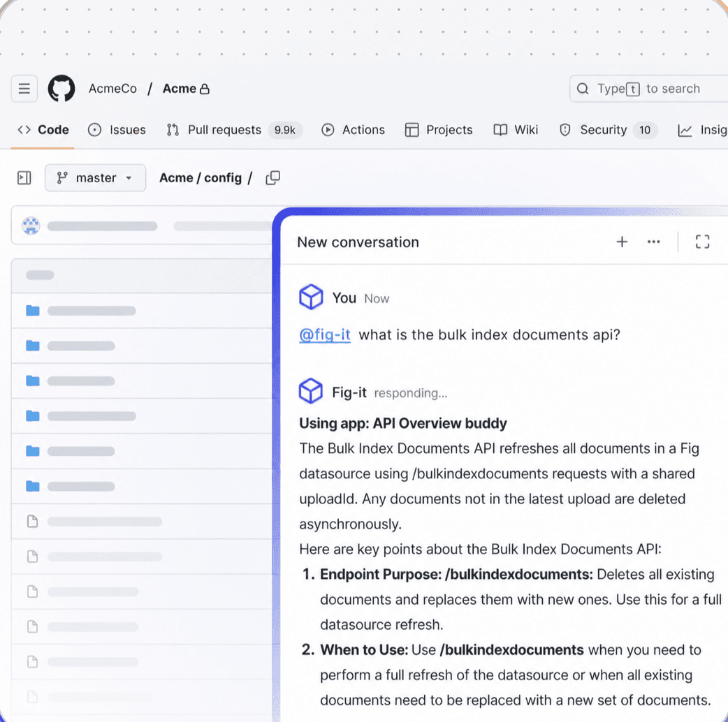This screenshot has height=722, width=728.
Task: Click the 'responding...' status text
Action: point(411,393)
